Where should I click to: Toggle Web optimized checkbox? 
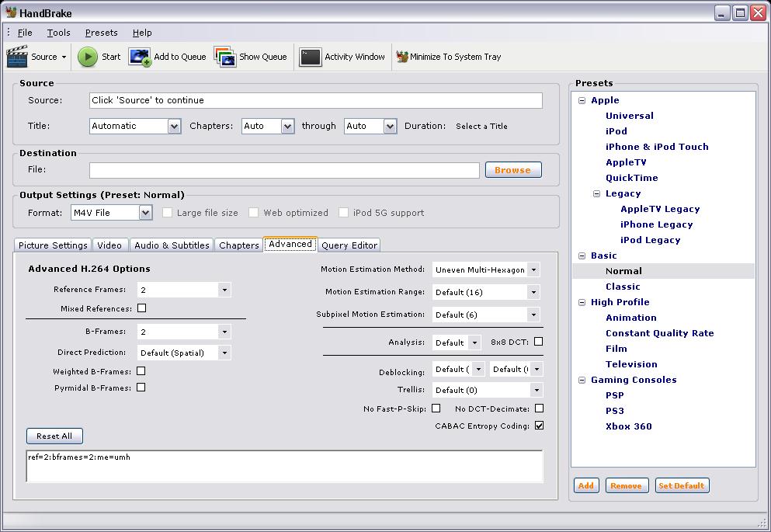[253, 212]
